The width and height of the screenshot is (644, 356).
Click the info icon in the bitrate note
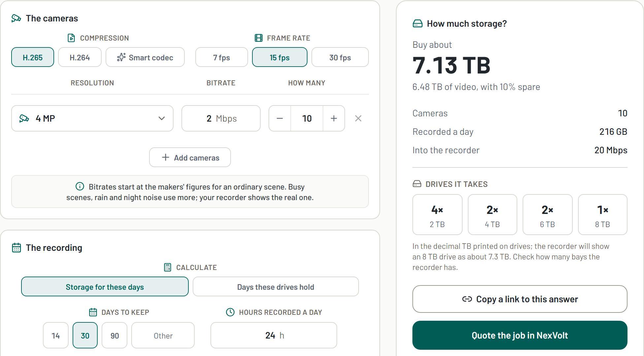80,187
